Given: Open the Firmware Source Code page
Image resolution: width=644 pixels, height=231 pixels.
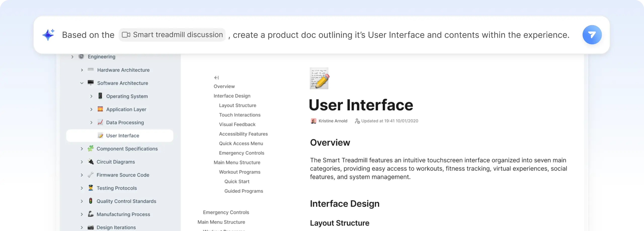Looking at the screenshot, I should click(123, 175).
